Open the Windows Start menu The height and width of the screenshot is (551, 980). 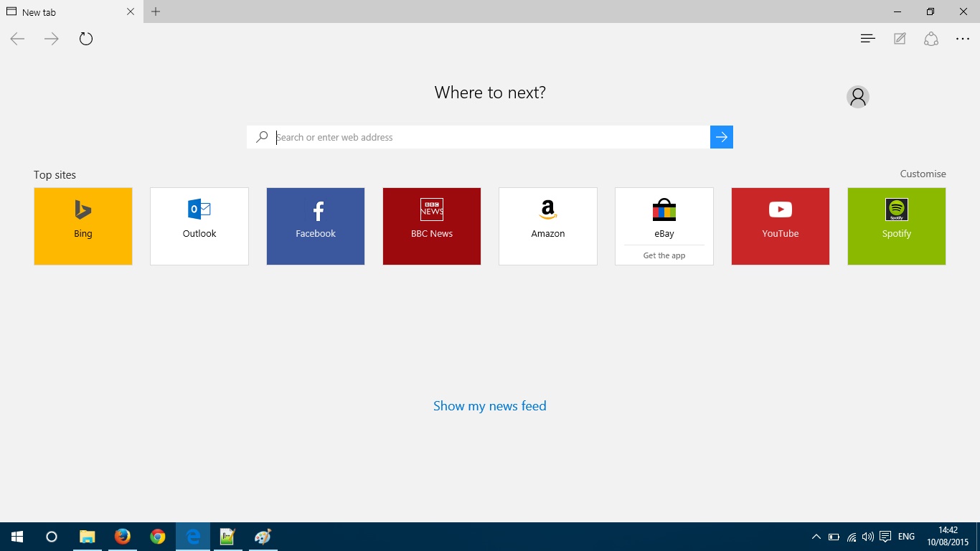click(x=17, y=537)
